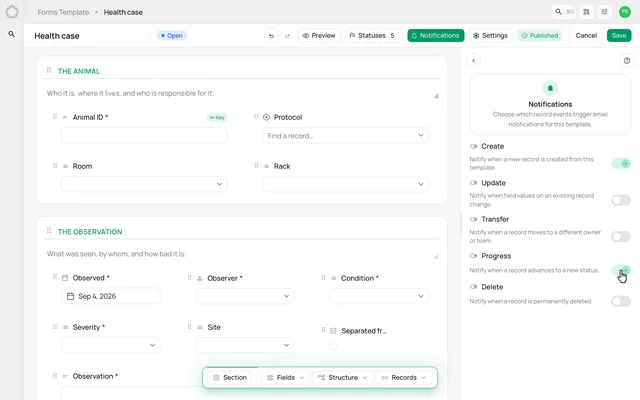640x400 pixels.
Task: Toggle Progress notification switch
Action: (621, 270)
